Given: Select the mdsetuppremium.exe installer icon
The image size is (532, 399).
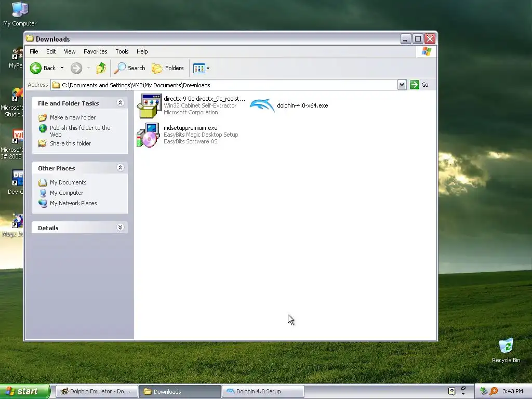Looking at the screenshot, I should [148, 135].
